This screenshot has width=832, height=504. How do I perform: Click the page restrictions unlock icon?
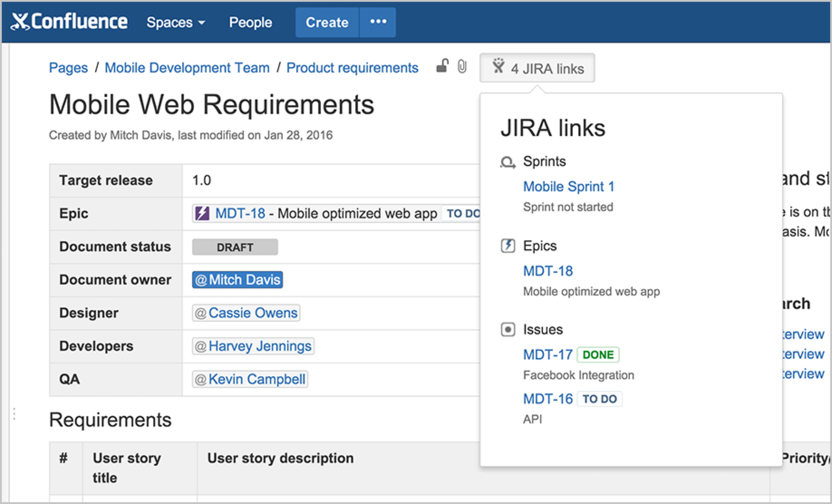pyautogui.click(x=442, y=66)
